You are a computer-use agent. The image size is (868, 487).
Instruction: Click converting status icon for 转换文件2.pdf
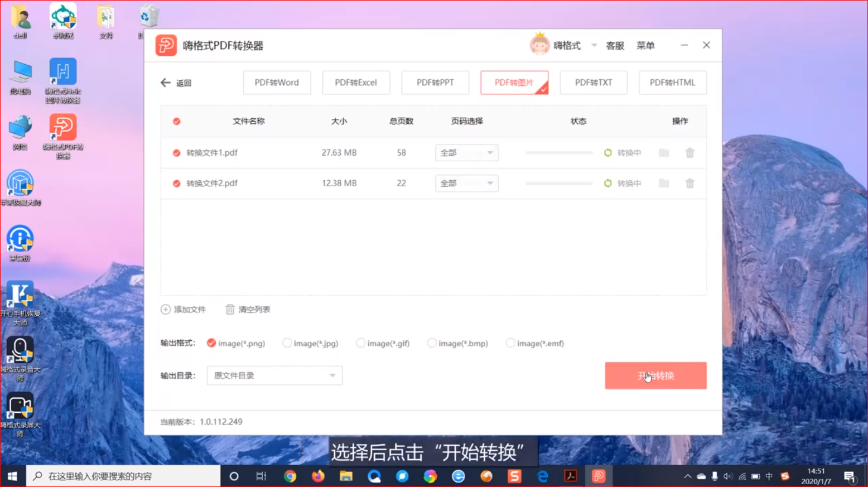pos(607,183)
